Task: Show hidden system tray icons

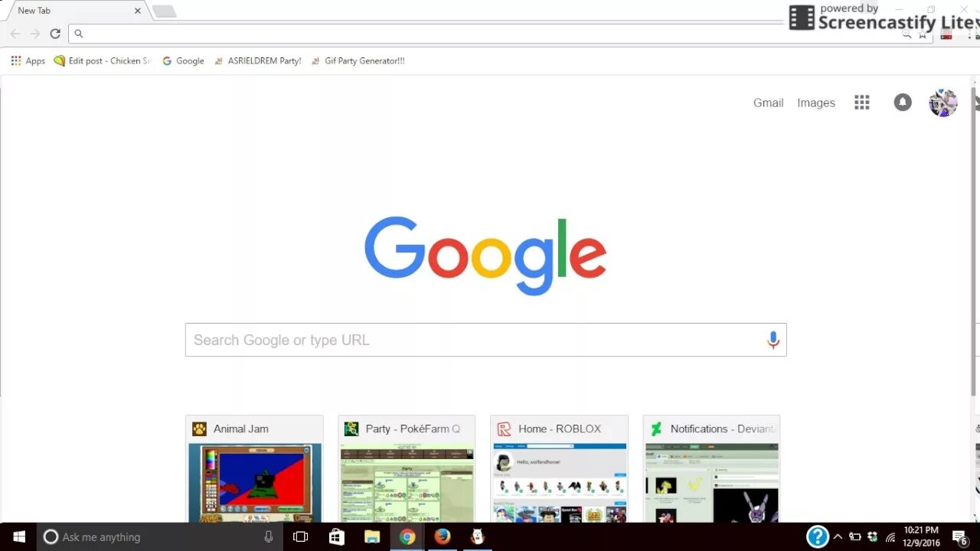Action: coord(838,536)
